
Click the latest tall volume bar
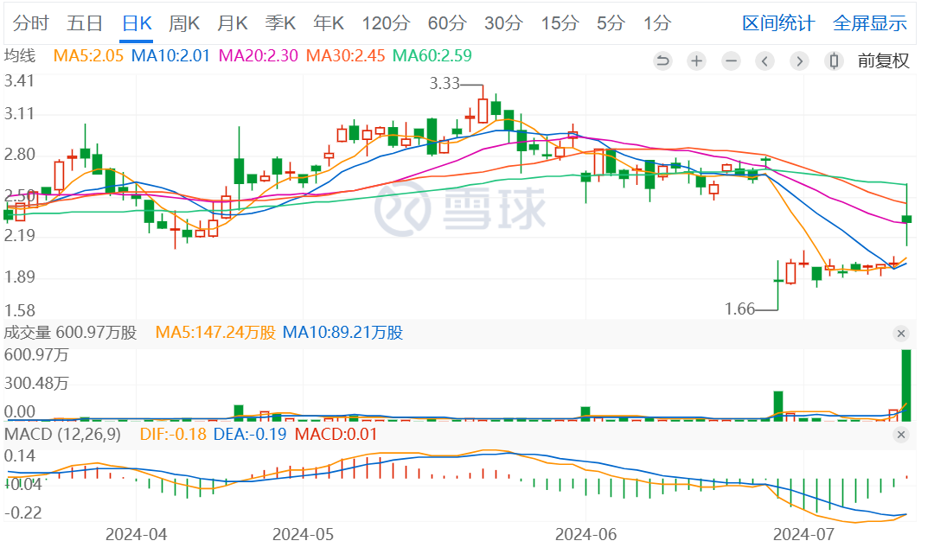(x=906, y=385)
